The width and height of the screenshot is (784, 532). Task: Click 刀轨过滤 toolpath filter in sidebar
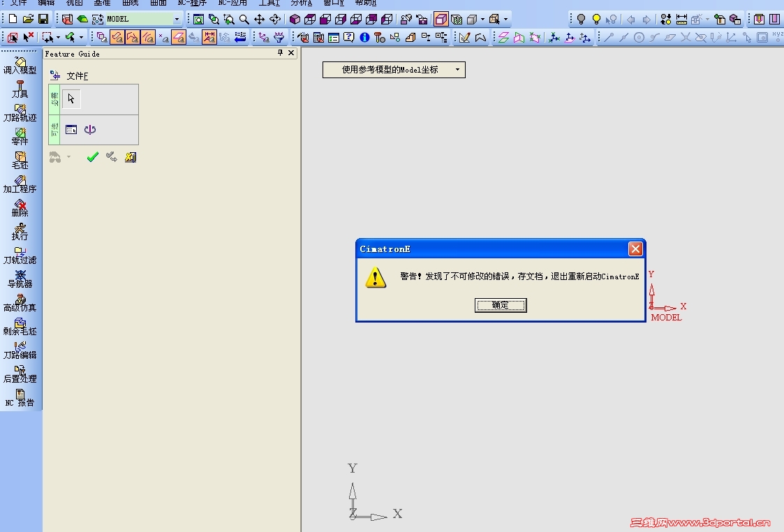point(20,256)
